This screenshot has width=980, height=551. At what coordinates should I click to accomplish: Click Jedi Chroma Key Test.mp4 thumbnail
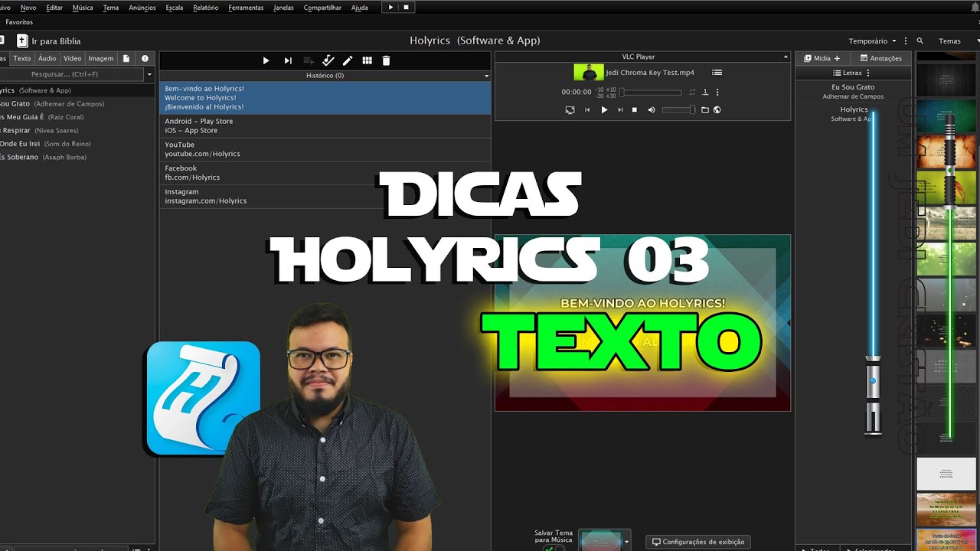tap(589, 73)
